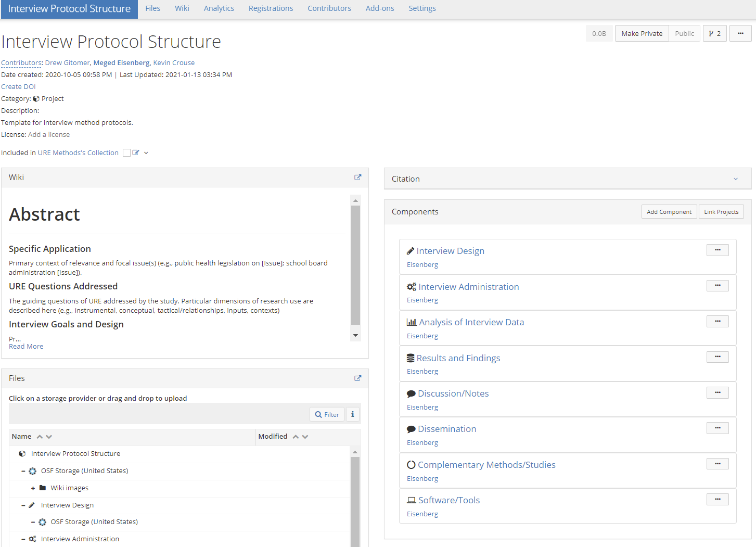The image size is (756, 547).
Task: Click the Link Projects button
Action: pos(721,212)
